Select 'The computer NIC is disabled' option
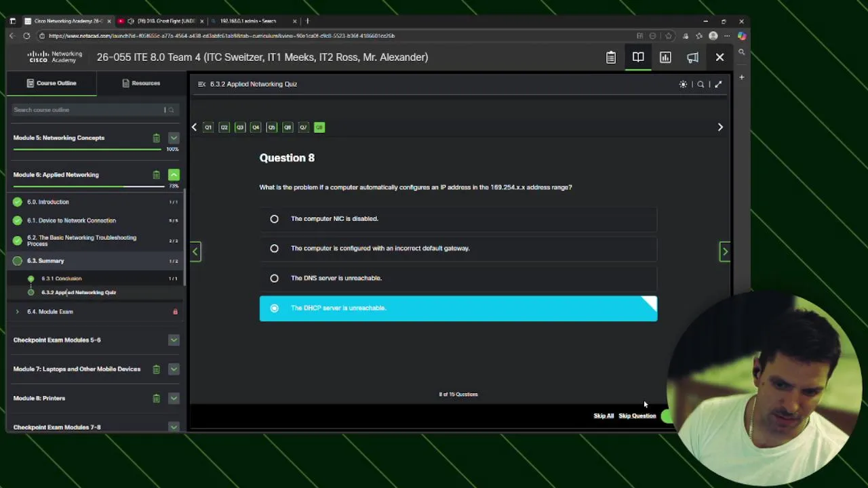868x488 pixels. tap(458, 219)
